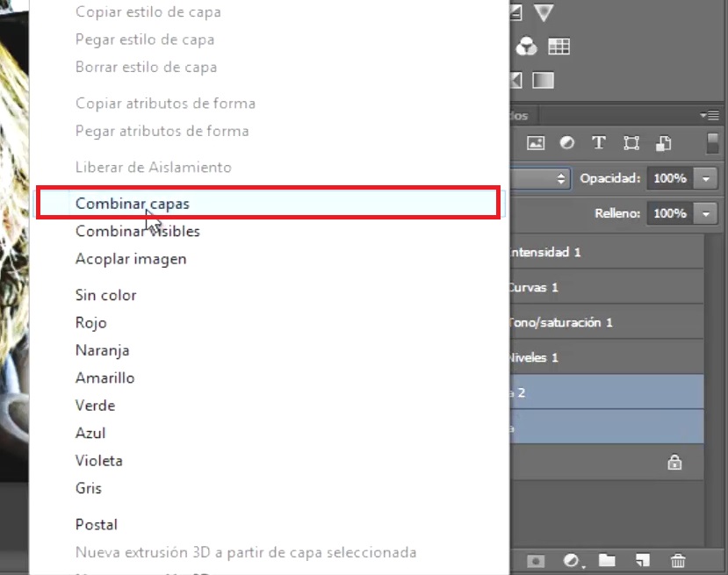Open the Opacidad slider dropdown arrow
Viewport: 728px width, 575px height.
pos(706,179)
